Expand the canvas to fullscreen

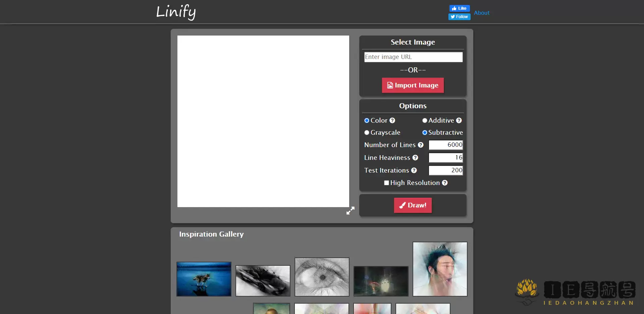(x=350, y=210)
